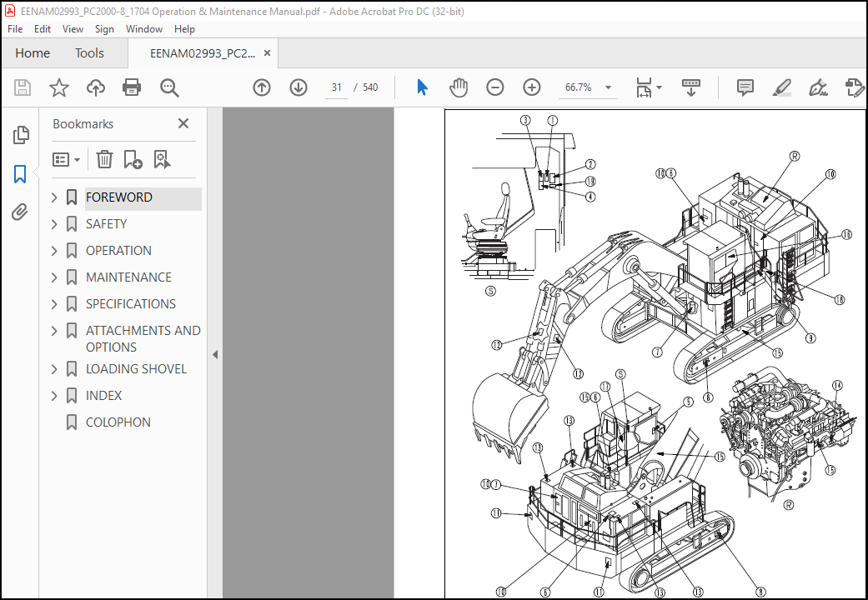
Task: Select the highlight text tool
Action: tap(781, 87)
